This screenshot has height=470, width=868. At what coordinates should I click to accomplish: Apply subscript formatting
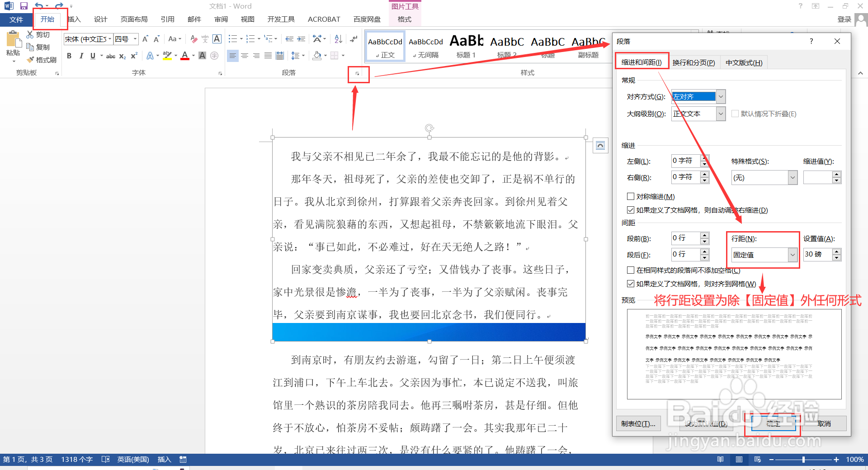tap(123, 56)
